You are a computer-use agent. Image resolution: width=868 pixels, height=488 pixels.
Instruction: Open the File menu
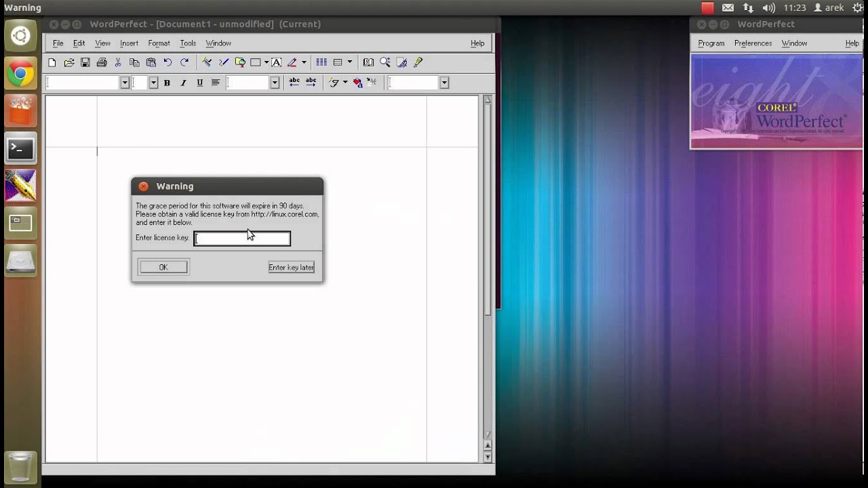click(58, 43)
